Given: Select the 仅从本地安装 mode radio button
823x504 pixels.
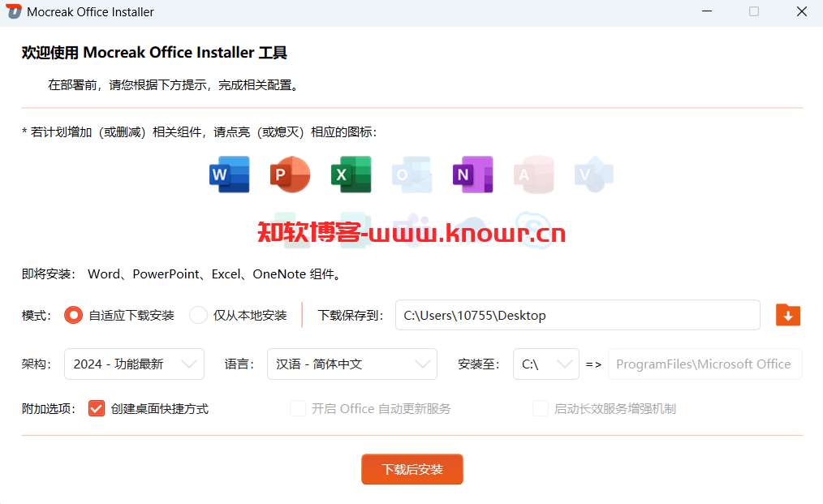Looking at the screenshot, I should 198,315.
